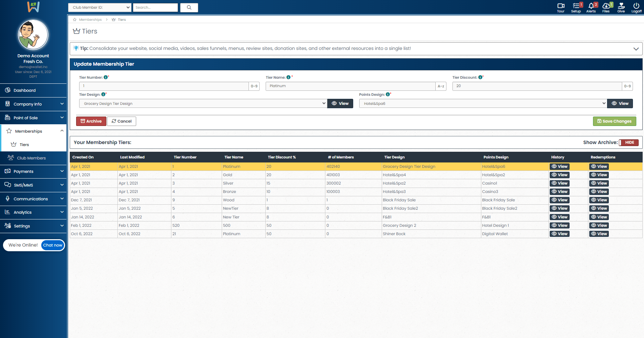Image resolution: width=644 pixels, height=338 pixels.
Task: Open the Club Member ID dropdown
Action: click(100, 7)
